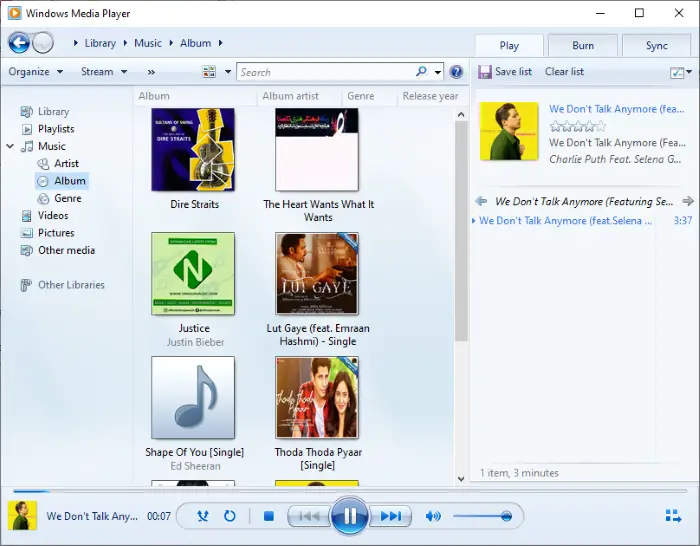
Task: Select the playlist song lasting 3:37
Action: pos(583,221)
